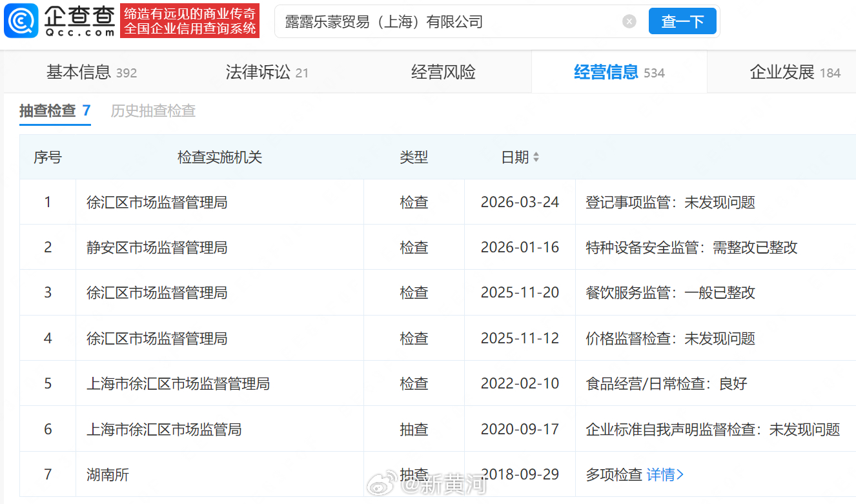Click the Qcc.com logo icon
Screen dimensions: 856x504
pos(21,22)
